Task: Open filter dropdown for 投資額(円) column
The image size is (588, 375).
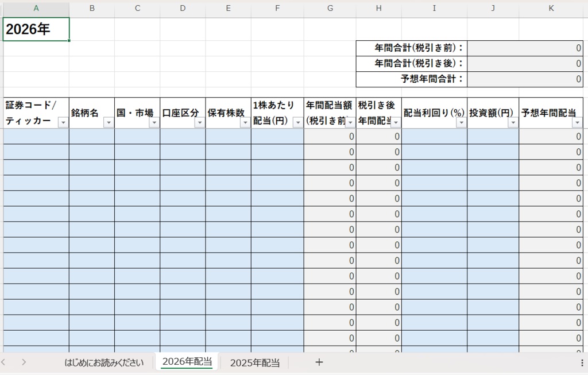Action: click(x=513, y=123)
